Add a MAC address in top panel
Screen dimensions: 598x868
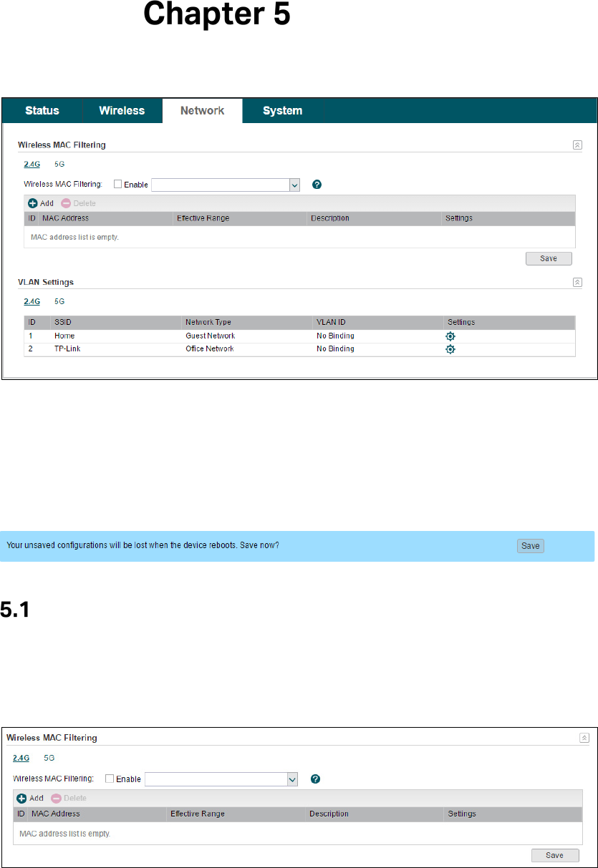point(41,203)
